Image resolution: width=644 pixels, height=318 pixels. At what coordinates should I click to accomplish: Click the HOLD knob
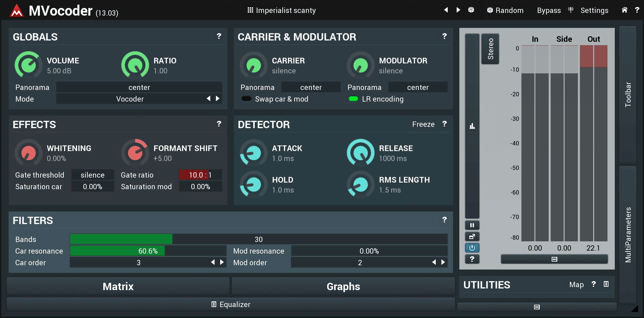[254, 184]
